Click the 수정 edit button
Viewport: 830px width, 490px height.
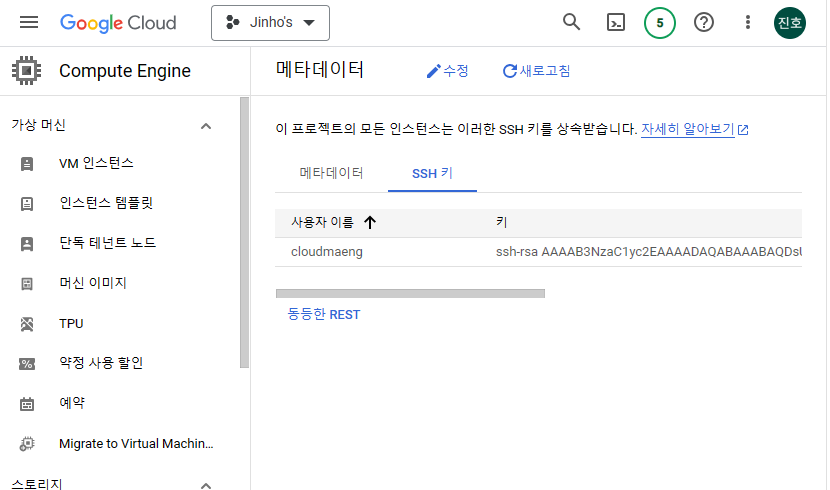[447, 71]
